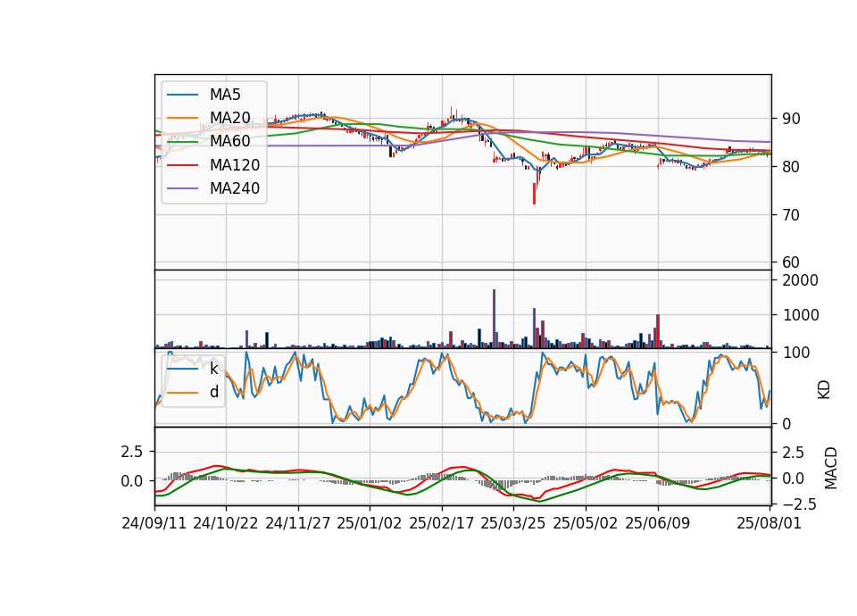Click the orange MA20 legend line
Screen dimensions: 857x616
pyautogui.click(x=182, y=118)
